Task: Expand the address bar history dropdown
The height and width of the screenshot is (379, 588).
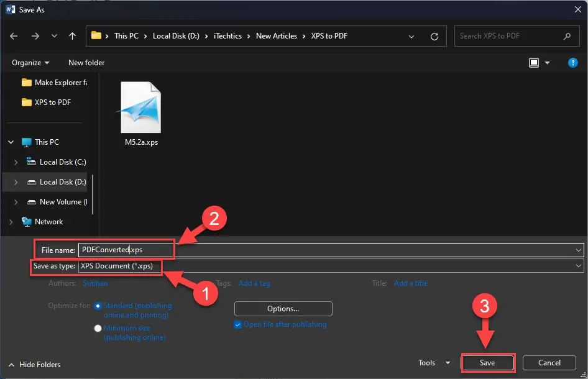Action: 411,37
